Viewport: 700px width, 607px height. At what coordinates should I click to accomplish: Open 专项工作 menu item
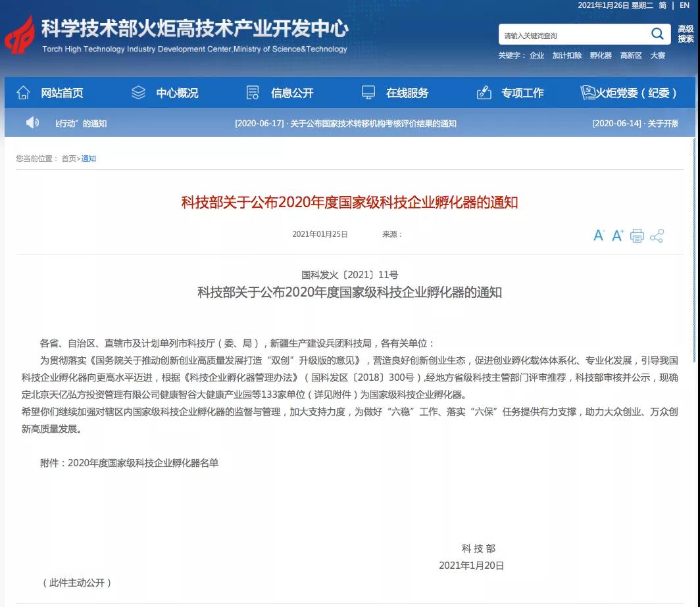click(x=522, y=93)
